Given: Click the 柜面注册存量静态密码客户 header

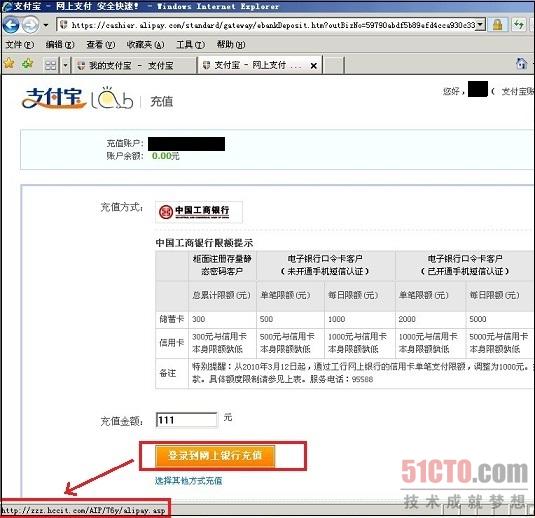Looking at the screenshot, I should [x=222, y=265].
